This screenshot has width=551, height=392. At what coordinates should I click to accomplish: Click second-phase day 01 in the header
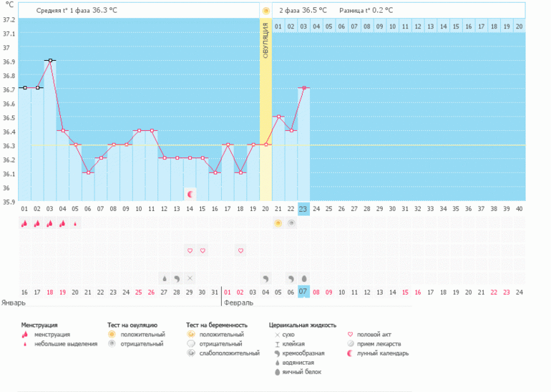pos(278,26)
